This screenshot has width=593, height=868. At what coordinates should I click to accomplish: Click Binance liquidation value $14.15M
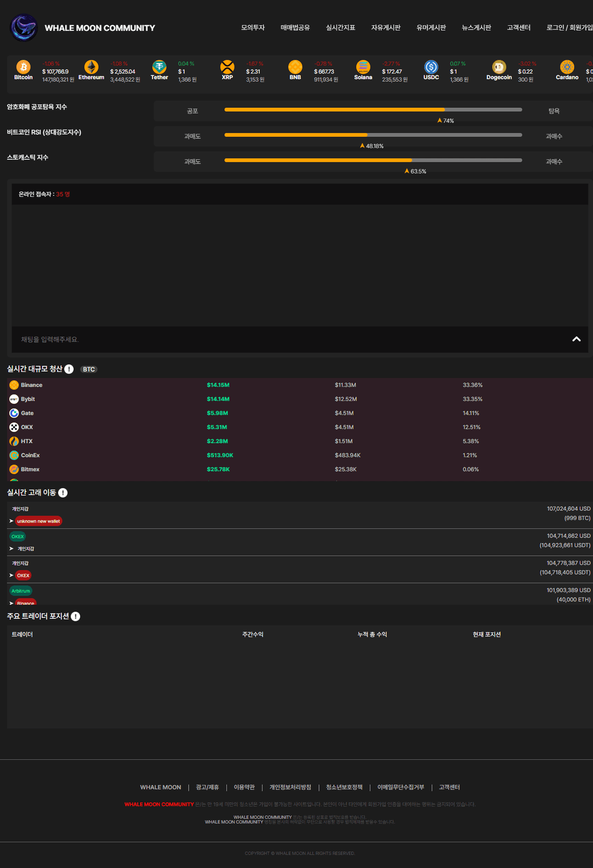tap(218, 385)
